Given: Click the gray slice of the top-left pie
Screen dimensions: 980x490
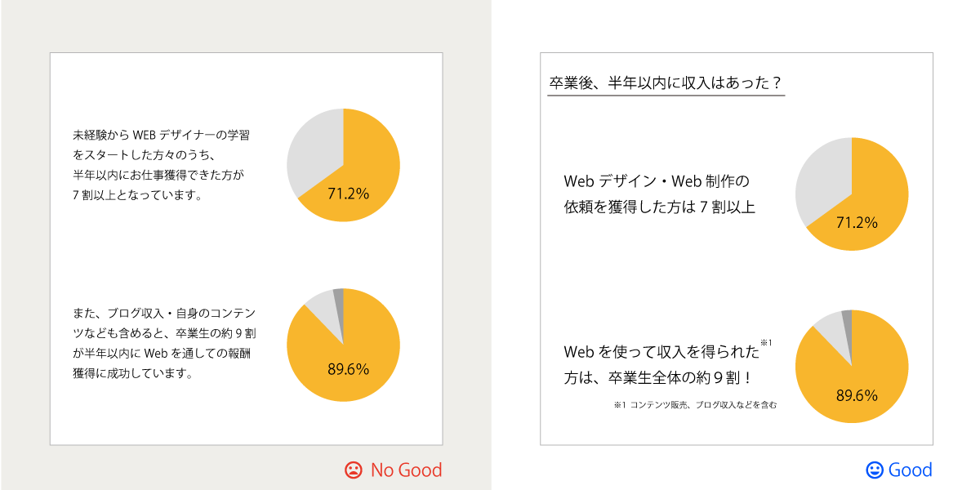Looking at the screenshot, I should 314,151.
